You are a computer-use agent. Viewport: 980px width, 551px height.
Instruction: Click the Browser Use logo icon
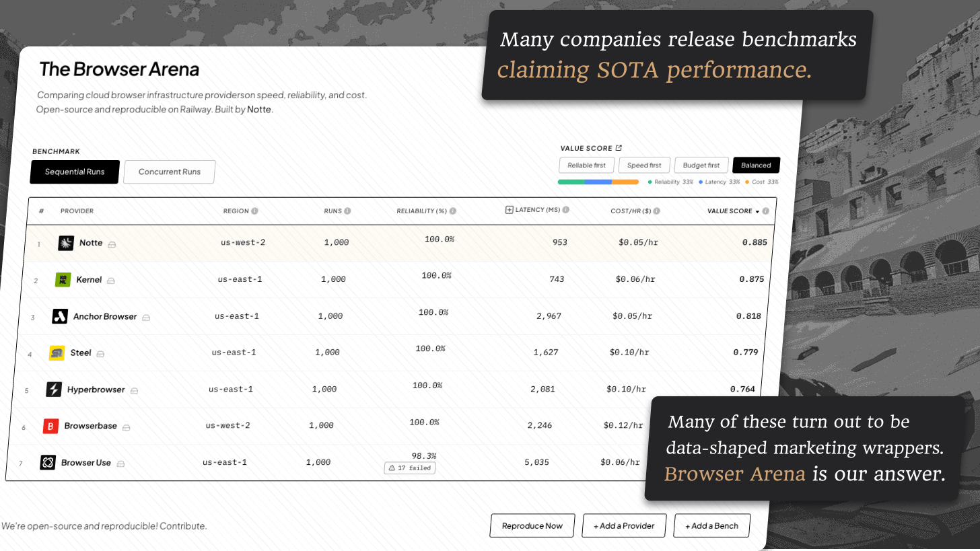click(x=48, y=463)
